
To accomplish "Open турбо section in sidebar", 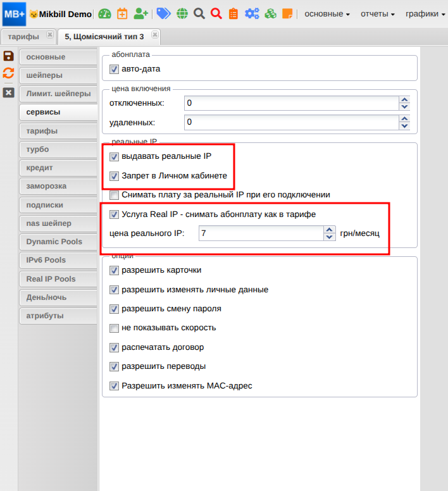I will pos(58,149).
